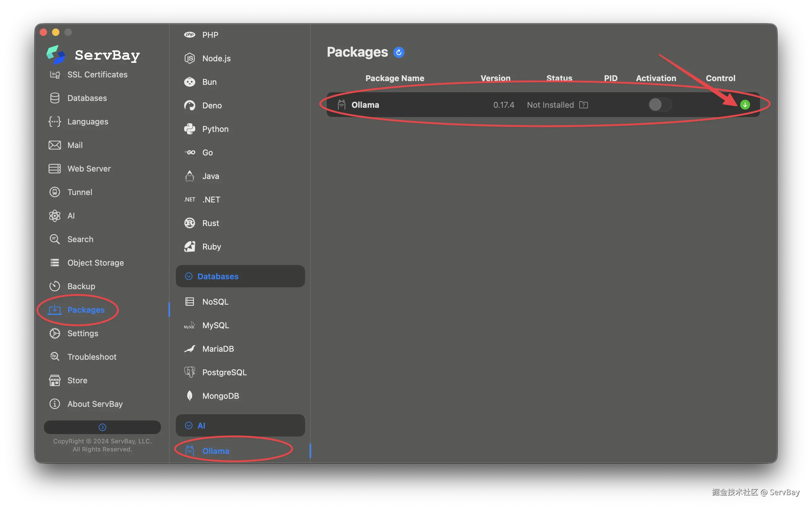
Task: Open the Ollama status help icon
Action: 583,105
